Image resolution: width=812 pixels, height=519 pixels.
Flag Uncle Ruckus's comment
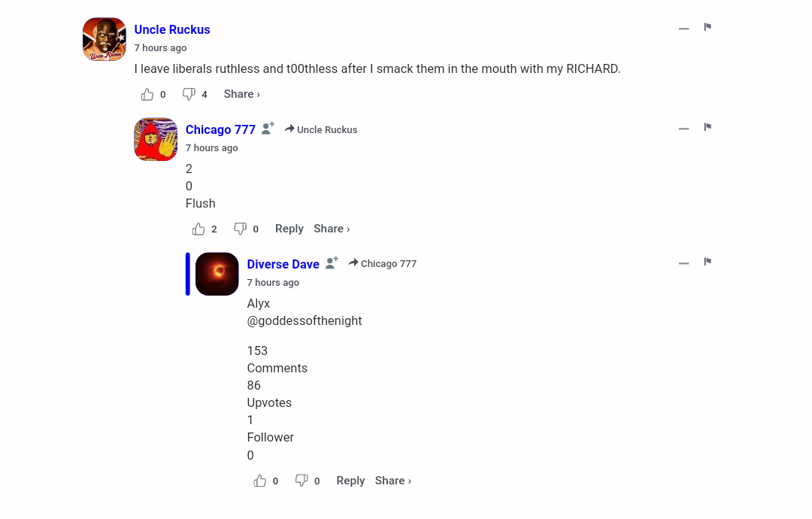[x=707, y=27]
